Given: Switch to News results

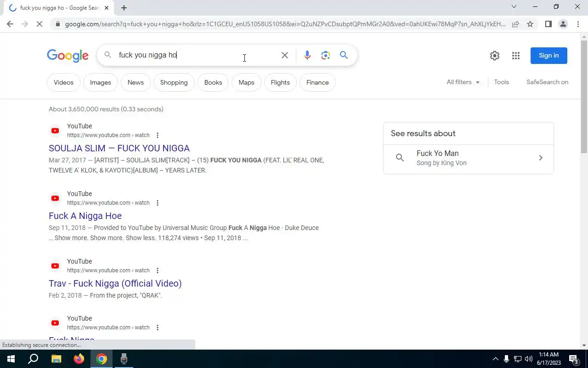Looking at the screenshot, I should point(136,83).
